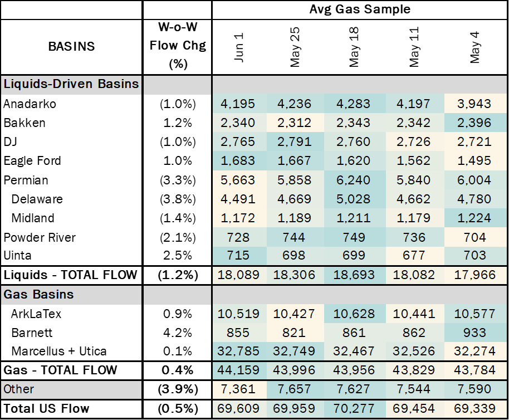Click Liquids total May 18 value 18,693
Image resolution: width=509 pixels, height=420 pixels.
coord(354,275)
